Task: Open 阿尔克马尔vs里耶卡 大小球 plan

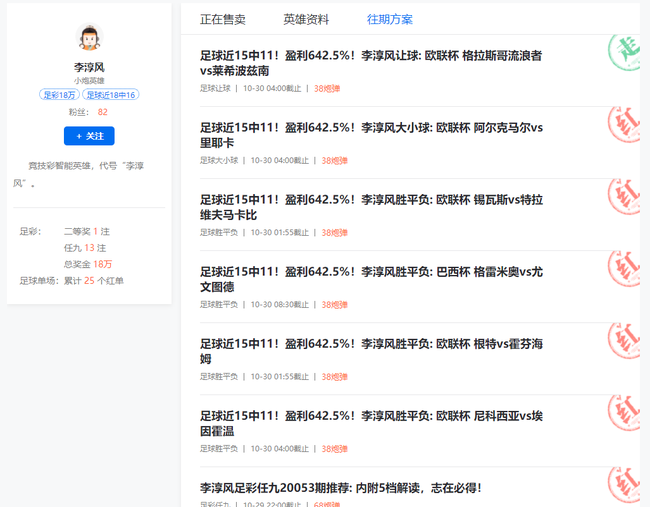Action: (x=371, y=135)
